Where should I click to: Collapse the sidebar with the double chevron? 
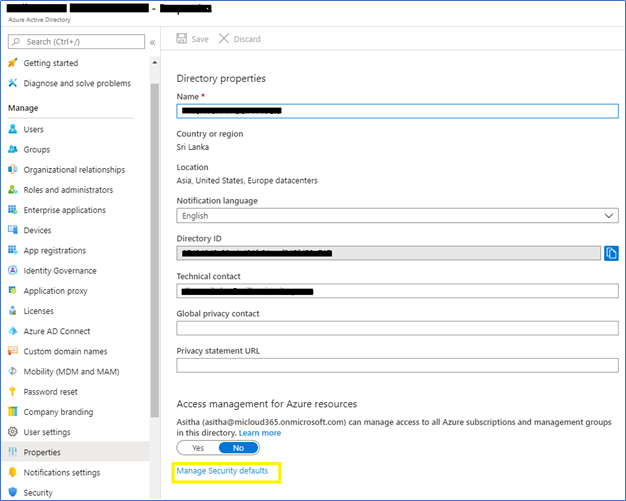tap(153, 42)
